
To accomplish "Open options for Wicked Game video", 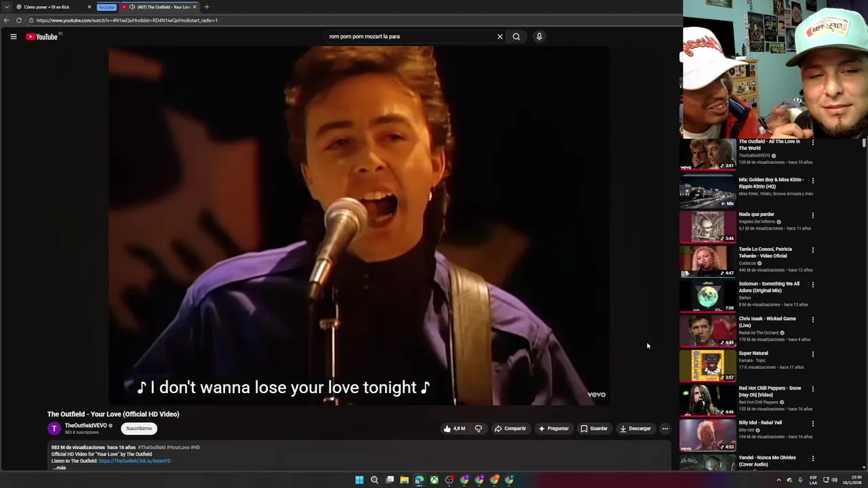I will pyautogui.click(x=812, y=319).
